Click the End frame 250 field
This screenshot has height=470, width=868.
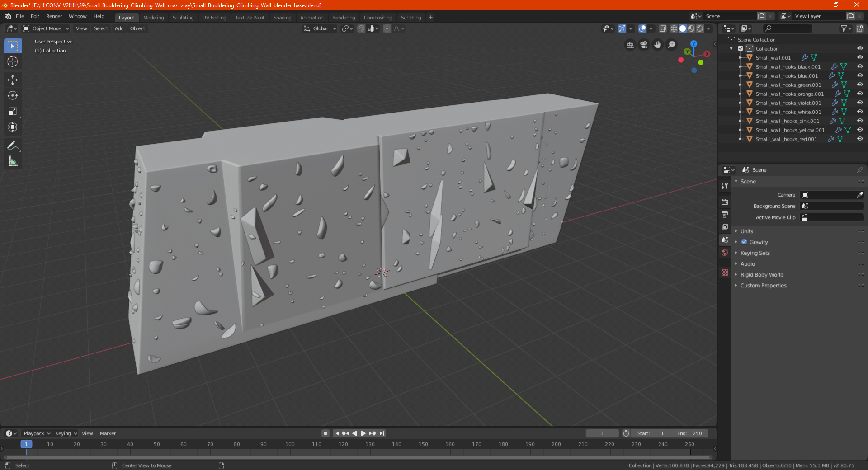[x=689, y=433]
